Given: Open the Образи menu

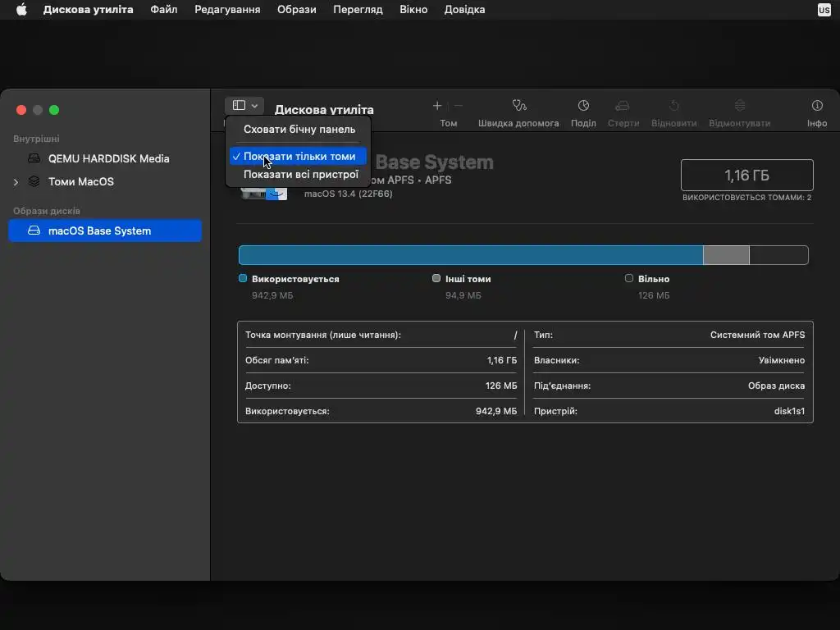Looking at the screenshot, I should pyautogui.click(x=296, y=10).
